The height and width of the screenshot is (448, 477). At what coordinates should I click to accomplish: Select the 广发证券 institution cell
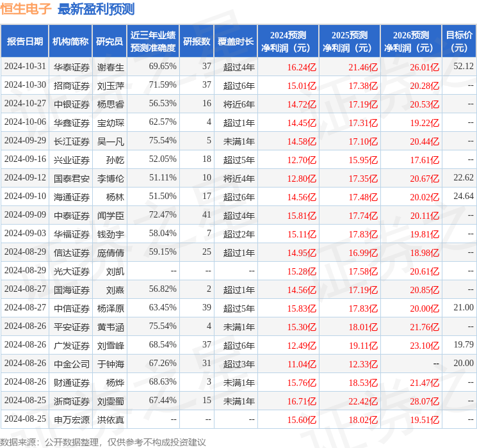(72, 345)
